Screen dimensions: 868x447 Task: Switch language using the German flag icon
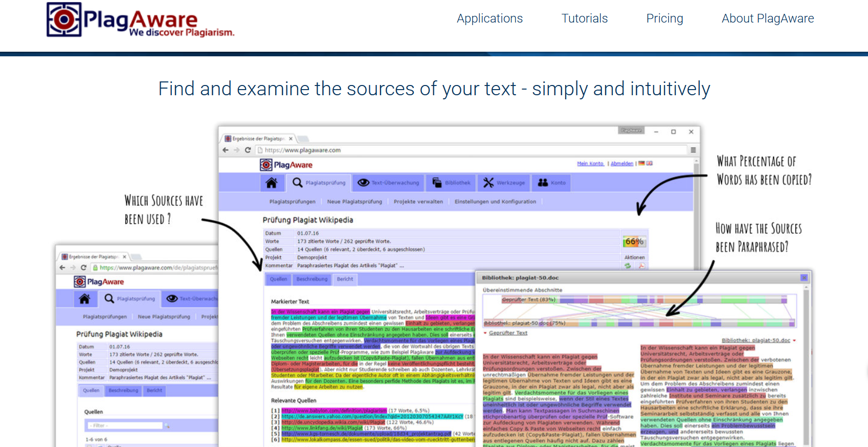(642, 163)
